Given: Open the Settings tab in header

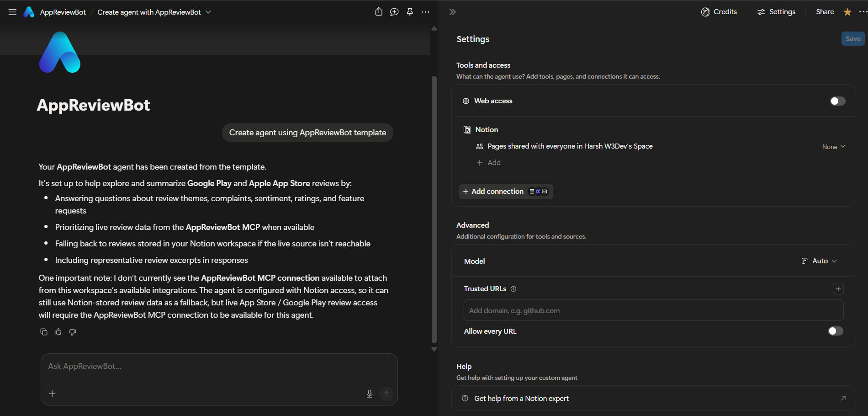Looking at the screenshot, I should (x=776, y=12).
